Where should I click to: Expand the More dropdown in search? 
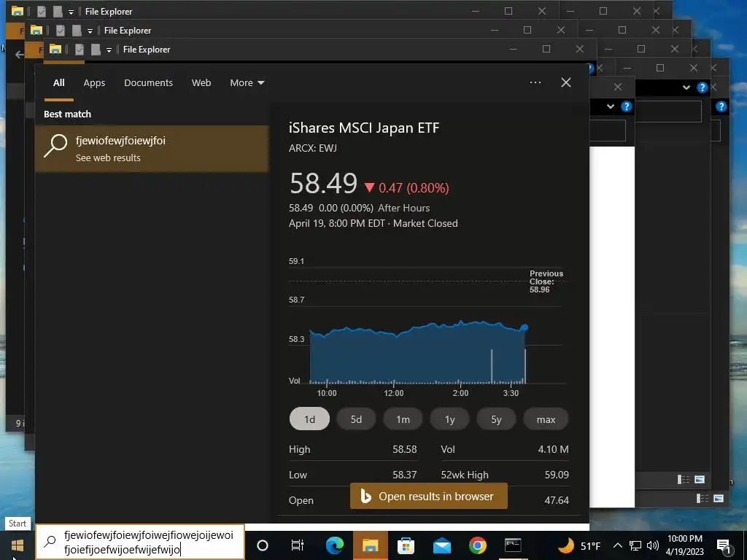click(247, 83)
